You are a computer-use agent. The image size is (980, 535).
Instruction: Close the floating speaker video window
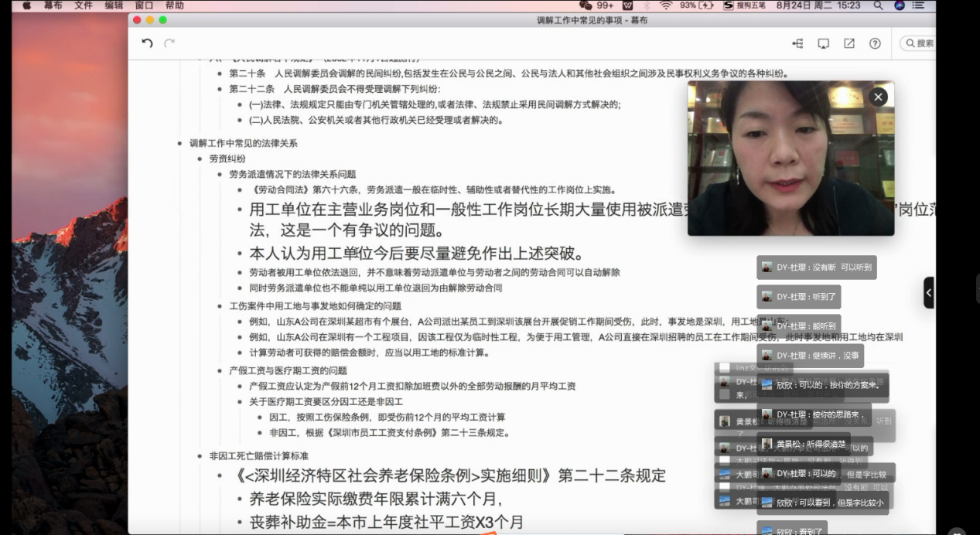pyautogui.click(x=878, y=97)
